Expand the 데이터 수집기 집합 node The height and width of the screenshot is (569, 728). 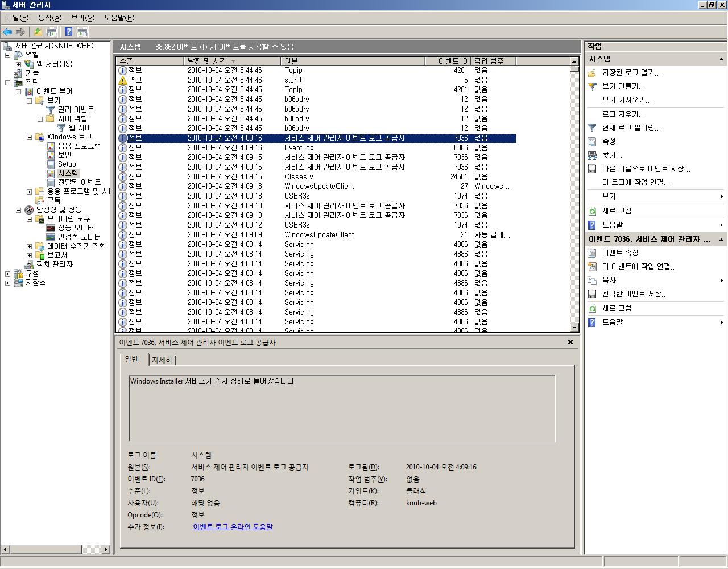coord(29,246)
